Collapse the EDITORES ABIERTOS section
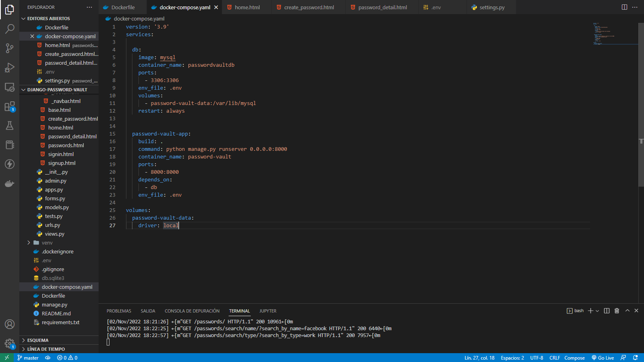644x362 pixels. coord(48,19)
